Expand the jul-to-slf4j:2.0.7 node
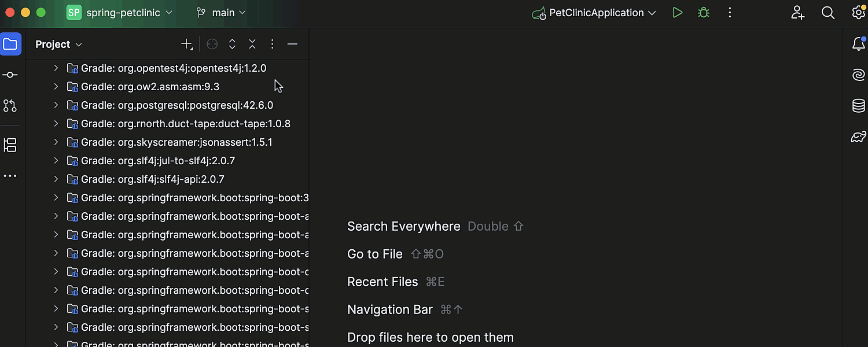Screen dimensions: 868x347 point(56,161)
